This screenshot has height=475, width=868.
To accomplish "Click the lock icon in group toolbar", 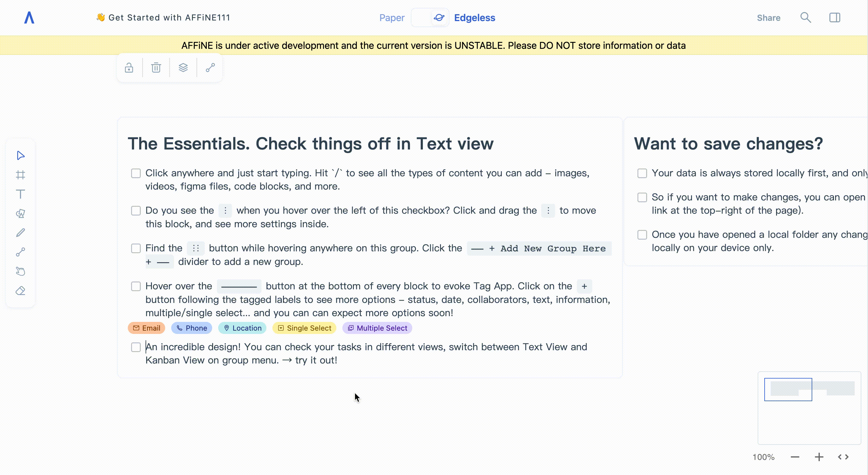I will 129,68.
